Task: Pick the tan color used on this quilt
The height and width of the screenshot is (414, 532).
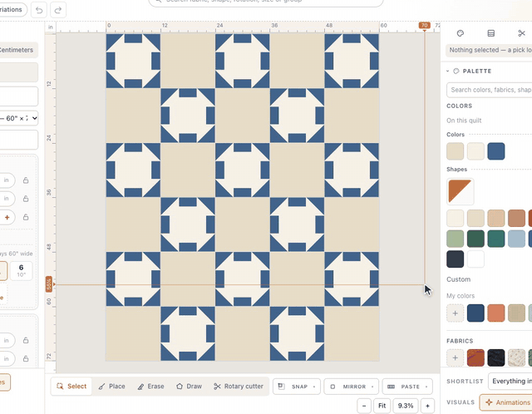Action: 455,151
